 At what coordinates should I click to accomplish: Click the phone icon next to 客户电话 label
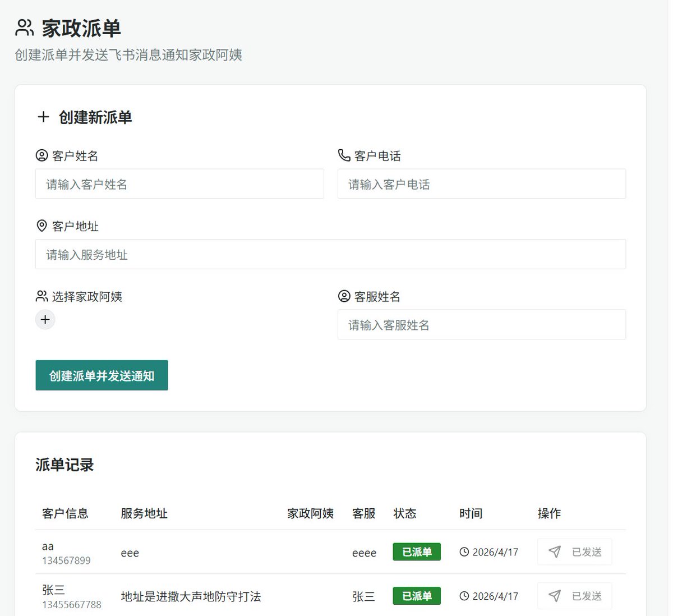pyautogui.click(x=344, y=155)
